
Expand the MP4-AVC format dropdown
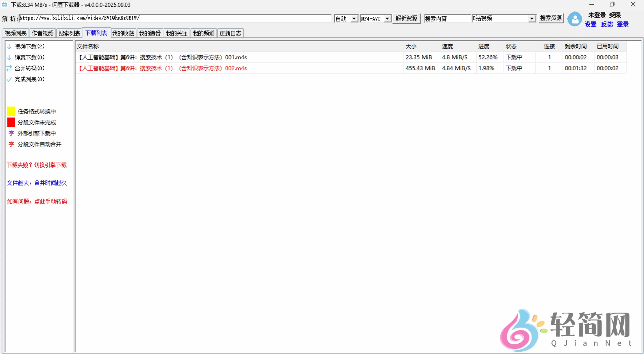pyautogui.click(x=387, y=18)
